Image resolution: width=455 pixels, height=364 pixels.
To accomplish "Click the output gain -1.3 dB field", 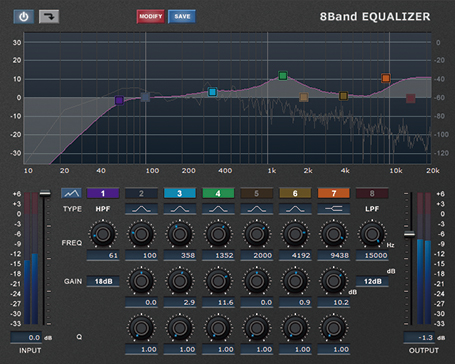I will [419, 337].
